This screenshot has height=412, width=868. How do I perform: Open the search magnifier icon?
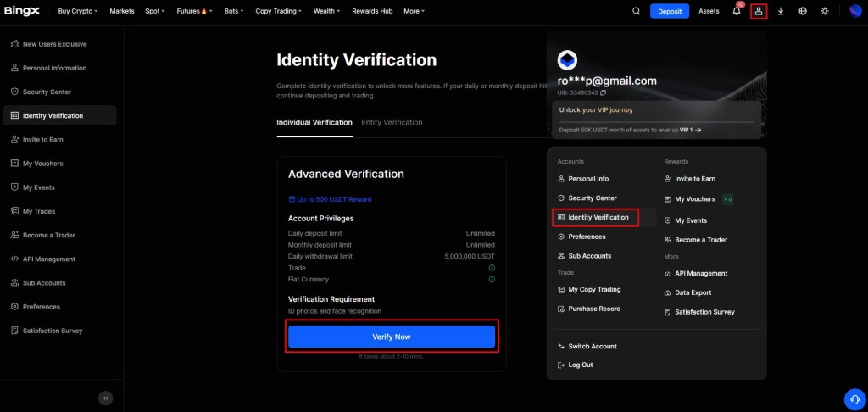point(636,11)
